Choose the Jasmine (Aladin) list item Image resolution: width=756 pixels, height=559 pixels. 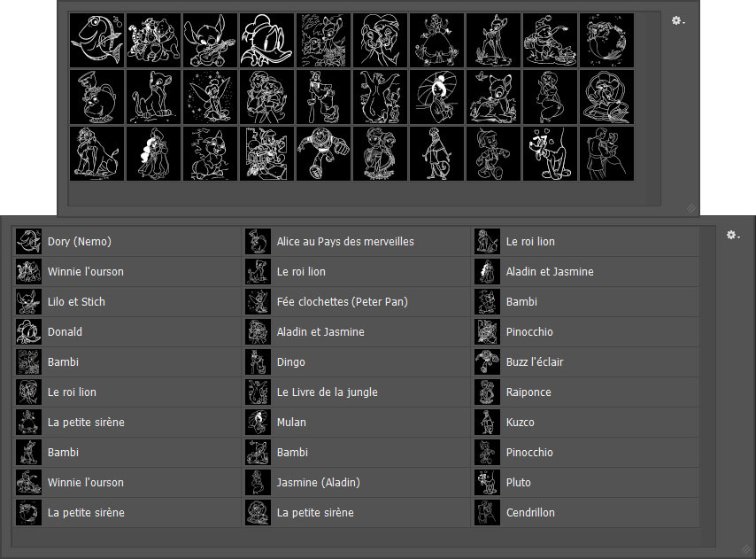tap(318, 483)
